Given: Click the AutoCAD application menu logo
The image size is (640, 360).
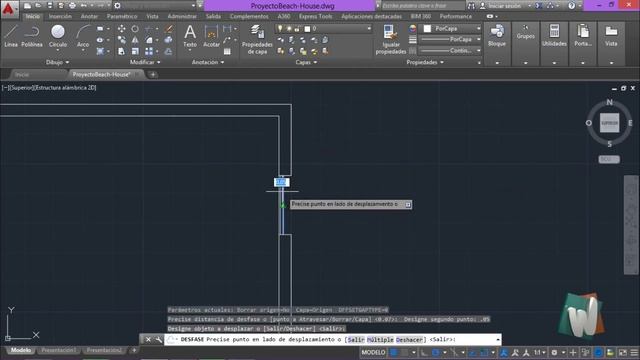Looking at the screenshot, I should click(8, 9).
